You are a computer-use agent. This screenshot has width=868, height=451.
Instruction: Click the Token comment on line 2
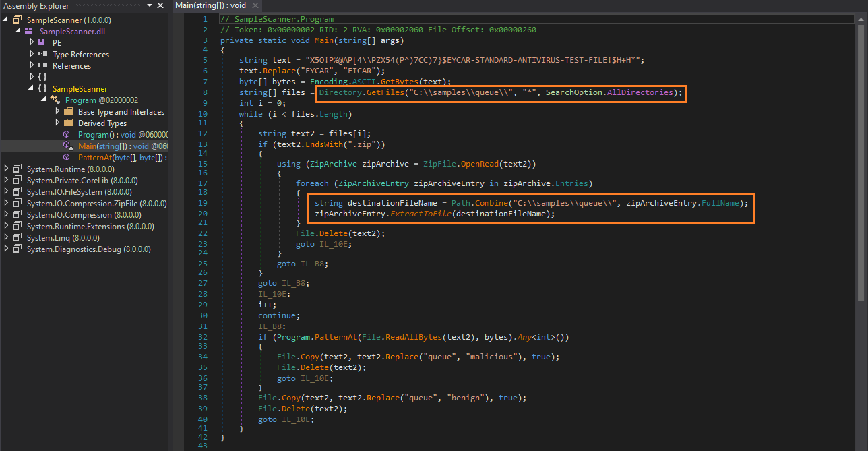(x=378, y=30)
